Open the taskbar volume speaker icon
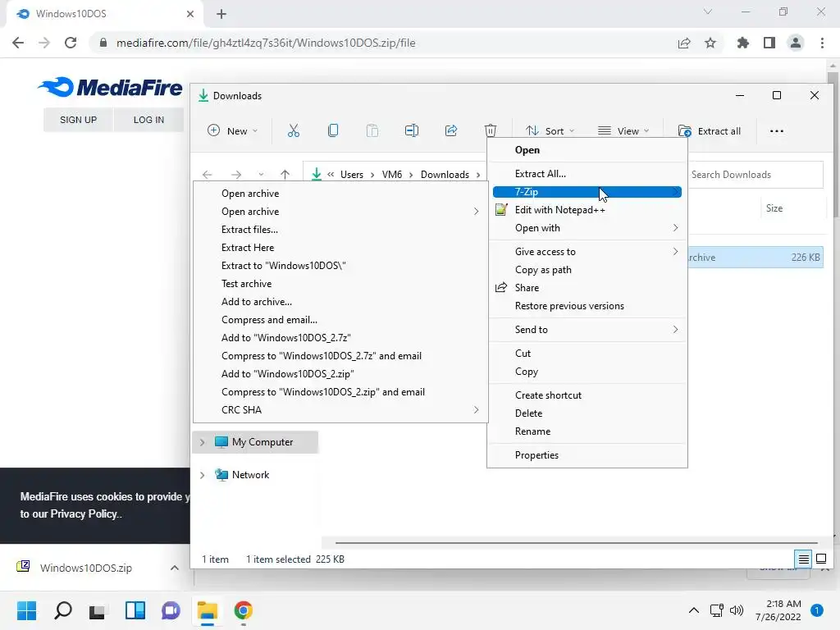Image resolution: width=840 pixels, height=630 pixels. click(x=737, y=610)
